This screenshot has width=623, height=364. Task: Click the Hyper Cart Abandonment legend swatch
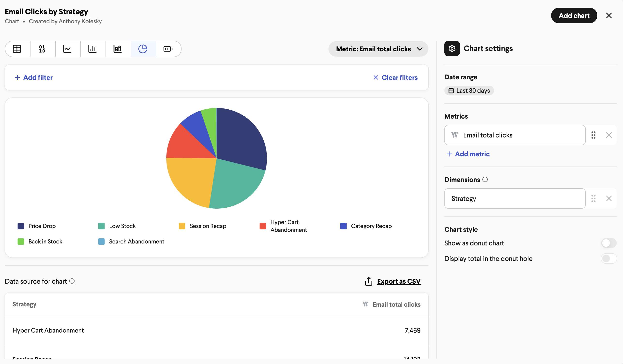tap(263, 226)
